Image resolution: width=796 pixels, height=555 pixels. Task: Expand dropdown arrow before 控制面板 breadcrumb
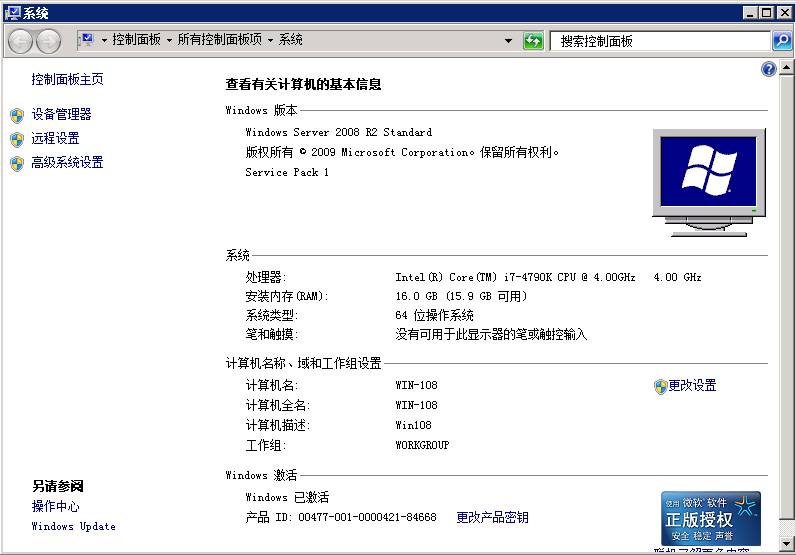click(104, 40)
